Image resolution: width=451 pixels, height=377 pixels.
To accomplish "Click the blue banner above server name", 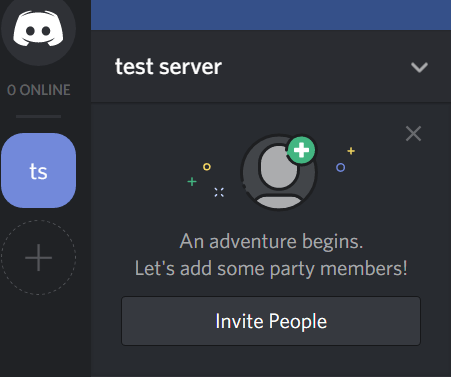I will [271, 15].
